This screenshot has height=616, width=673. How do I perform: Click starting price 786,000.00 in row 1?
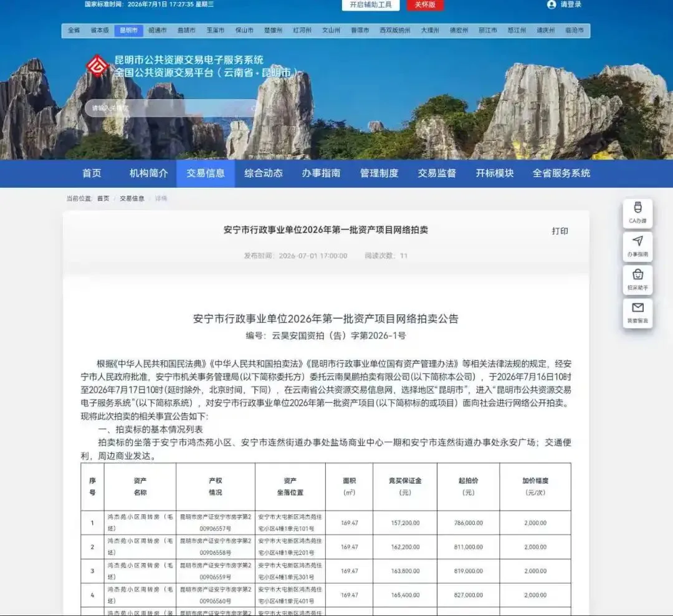click(468, 522)
